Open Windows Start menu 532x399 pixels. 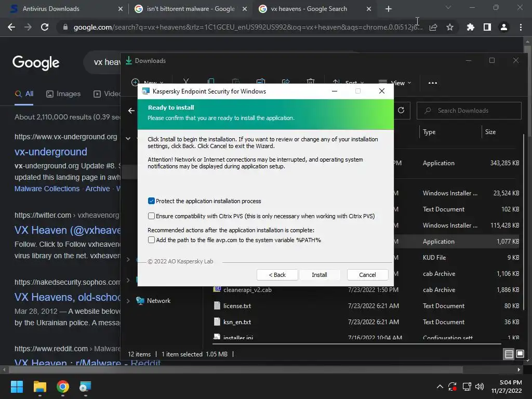coord(17,387)
